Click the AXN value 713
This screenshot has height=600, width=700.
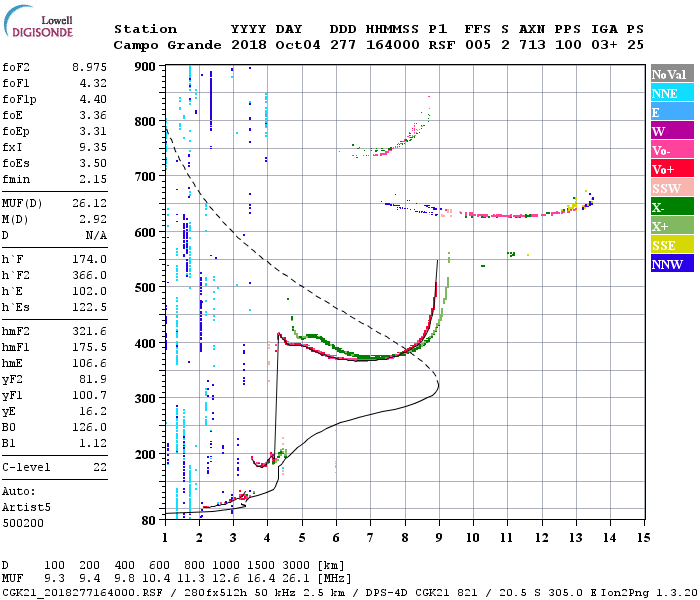(532, 45)
